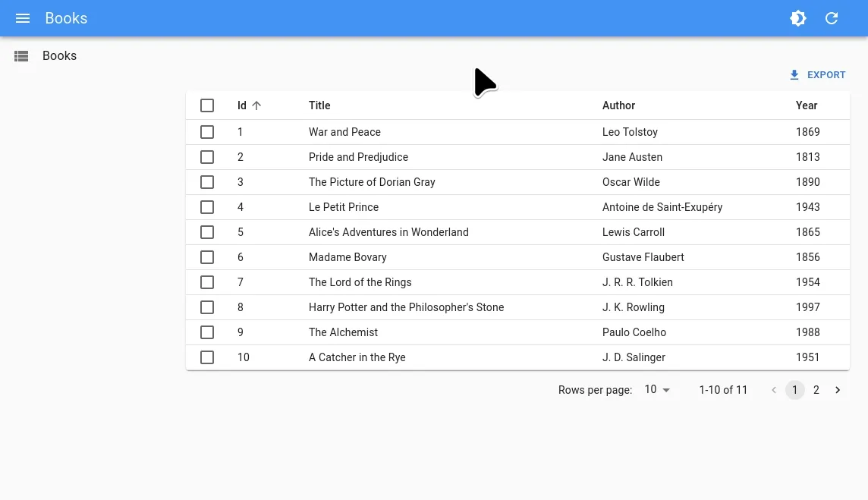
Task: Toggle the light/dark theme icon
Action: point(797,18)
